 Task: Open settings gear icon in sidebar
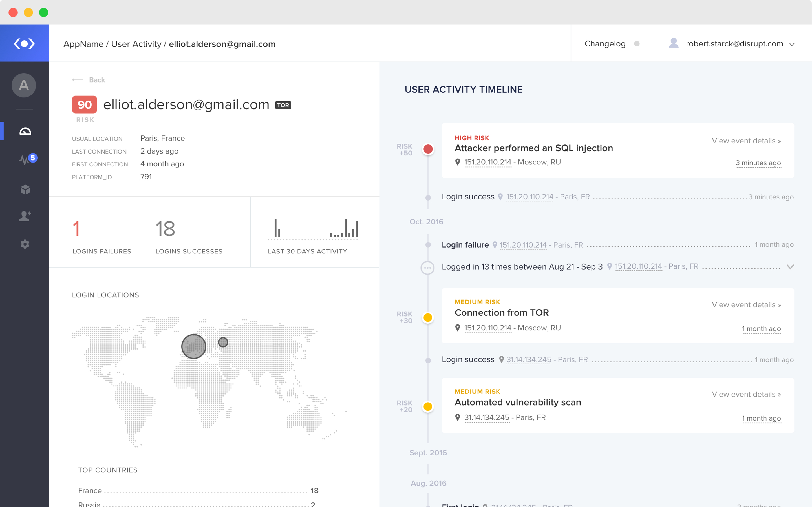(25, 244)
